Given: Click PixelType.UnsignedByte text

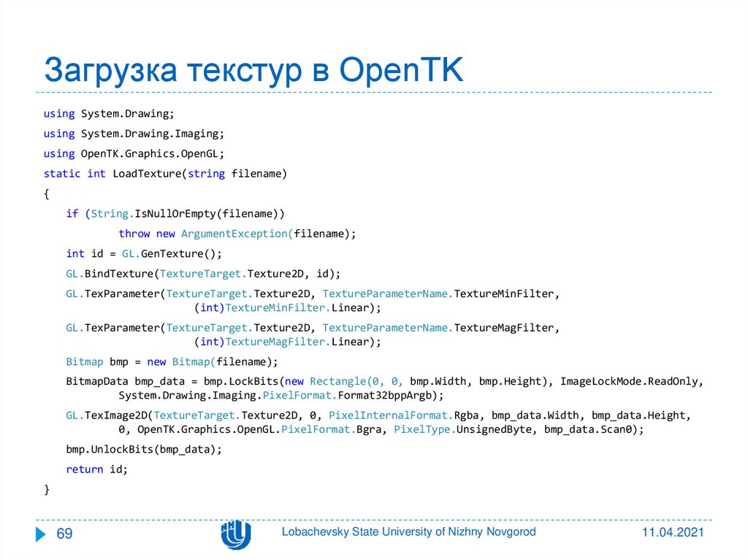Looking at the screenshot, I should pyautogui.click(x=462, y=430).
